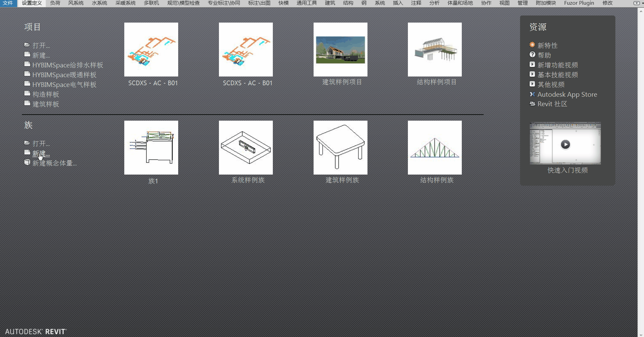Open the first SCDXS - AC - B01 project thumbnail

pyautogui.click(x=151, y=50)
